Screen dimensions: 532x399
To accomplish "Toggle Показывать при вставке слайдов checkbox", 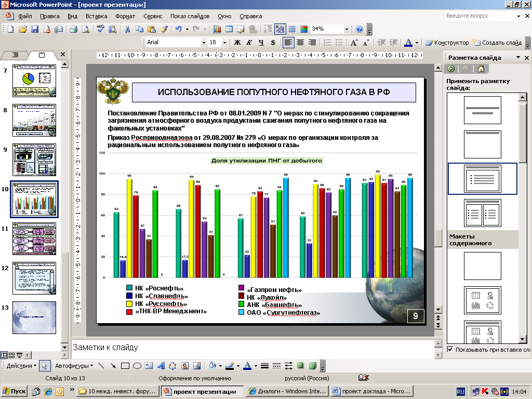I will tap(450, 349).
